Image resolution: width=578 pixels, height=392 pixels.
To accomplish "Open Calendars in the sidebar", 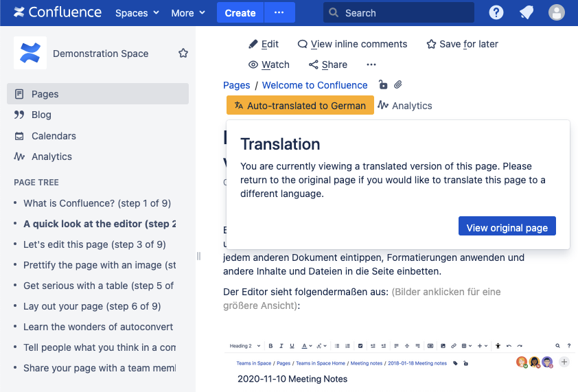I will [x=97, y=136].
